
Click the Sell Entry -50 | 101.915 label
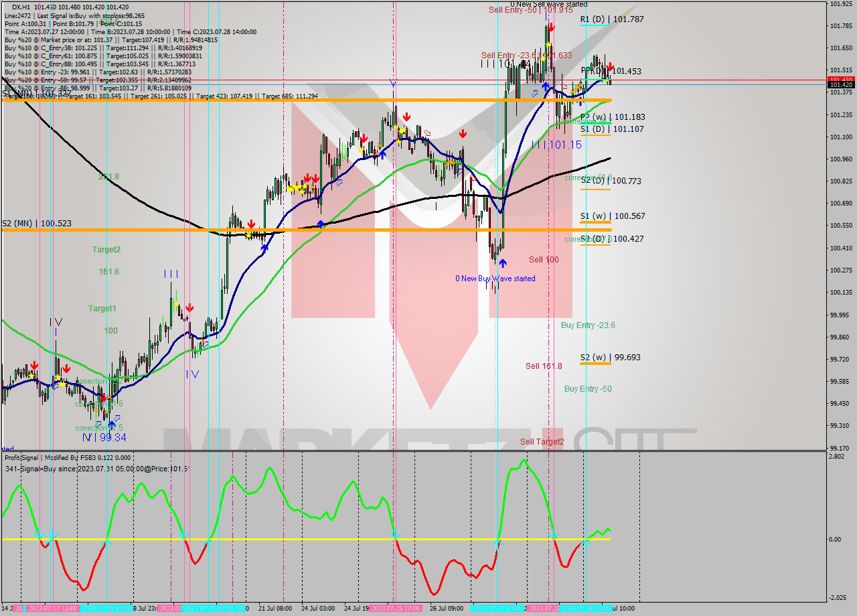530,10
